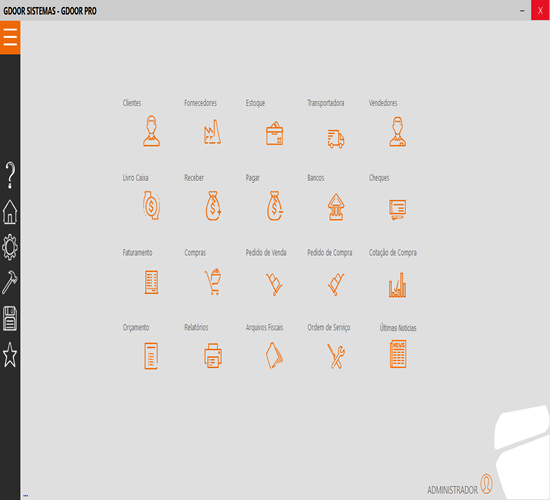Screen dimensions: 550x500
Task: Click the Cheques label
Action: 379,178
